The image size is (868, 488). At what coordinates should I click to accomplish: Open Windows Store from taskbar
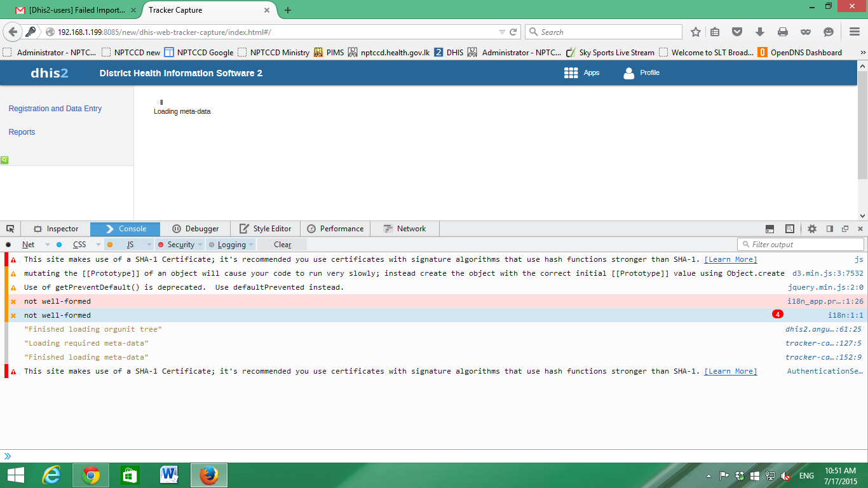pyautogui.click(x=130, y=475)
